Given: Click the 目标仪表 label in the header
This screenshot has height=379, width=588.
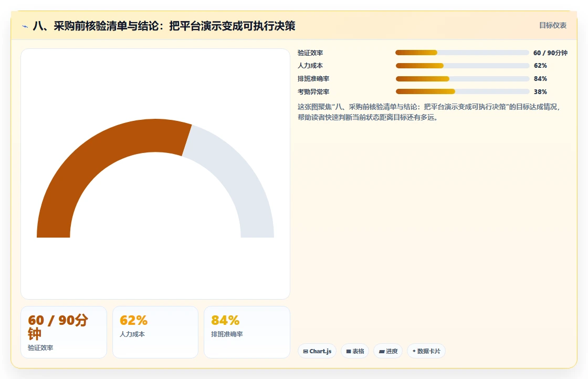Looking at the screenshot, I should pos(553,25).
